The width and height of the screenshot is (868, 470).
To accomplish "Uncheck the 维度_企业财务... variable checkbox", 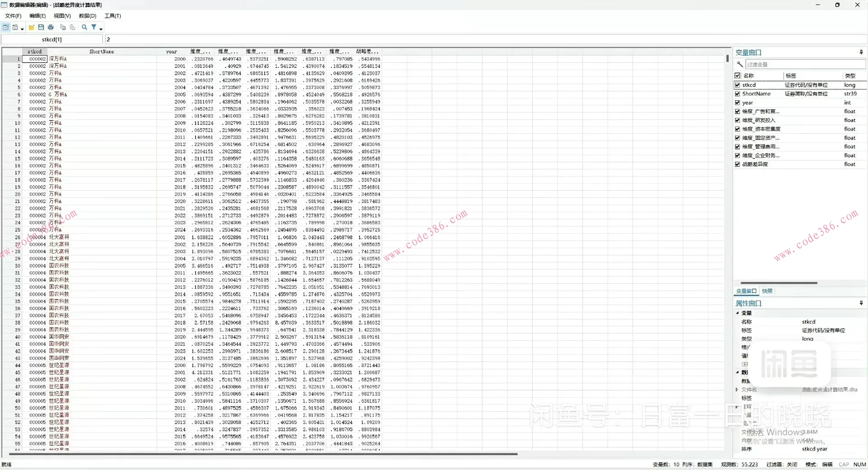I will 738,155.
